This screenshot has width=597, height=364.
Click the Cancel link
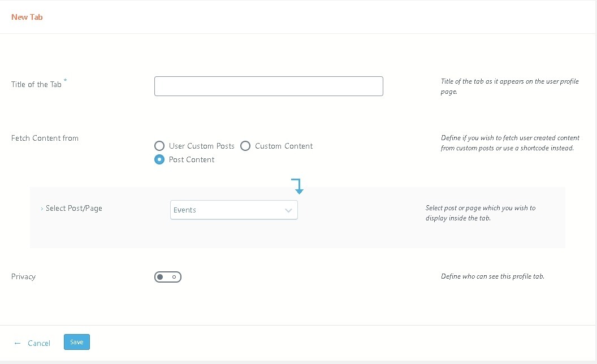39,343
